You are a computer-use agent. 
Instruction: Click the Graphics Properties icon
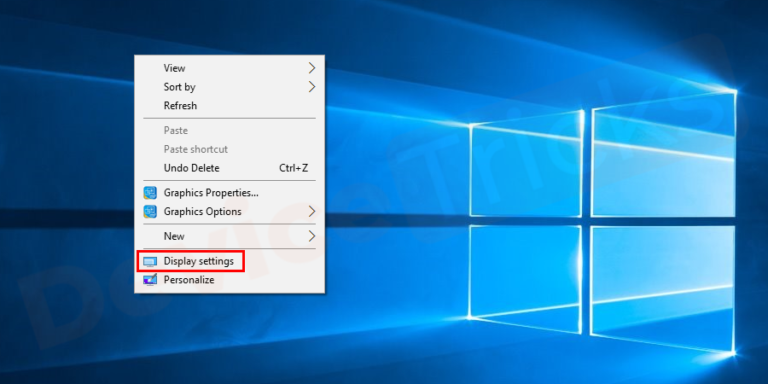[150, 193]
